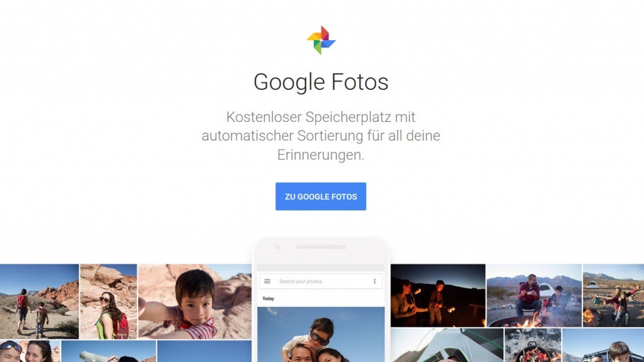Open photo of men sitting by campfire
Screen dimensions: 644x362
point(534,295)
